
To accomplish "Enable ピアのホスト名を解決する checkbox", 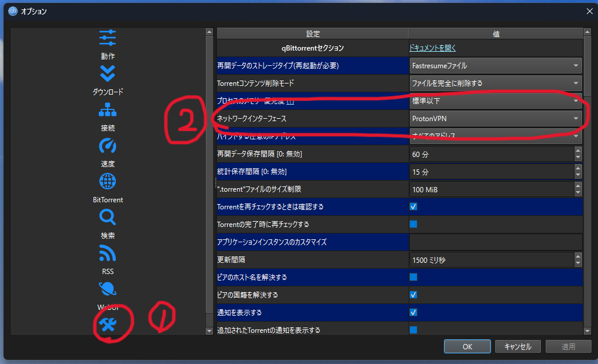I will pyautogui.click(x=413, y=278).
